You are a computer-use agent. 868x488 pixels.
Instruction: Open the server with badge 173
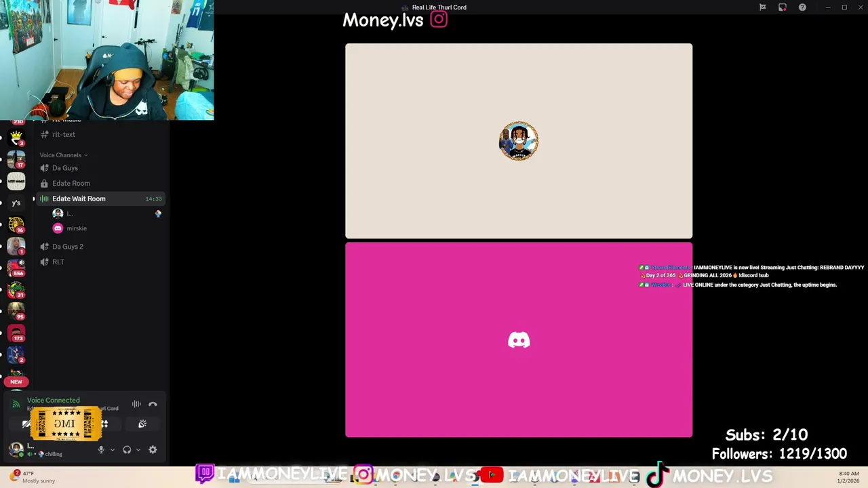pyautogui.click(x=16, y=333)
